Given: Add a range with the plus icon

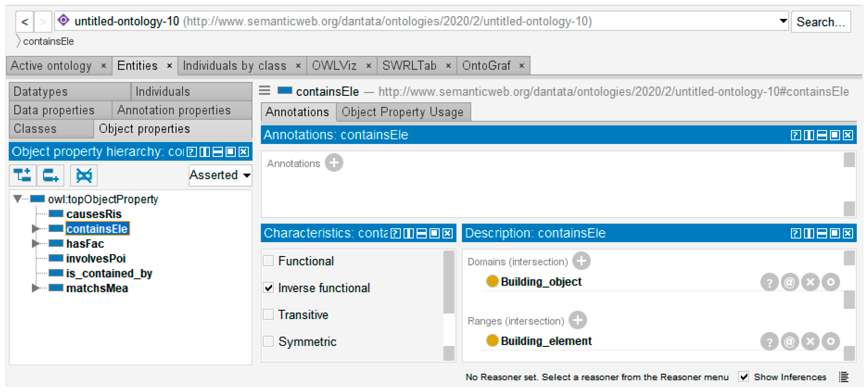Looking at the screenshot, I should tap(578, 320).
